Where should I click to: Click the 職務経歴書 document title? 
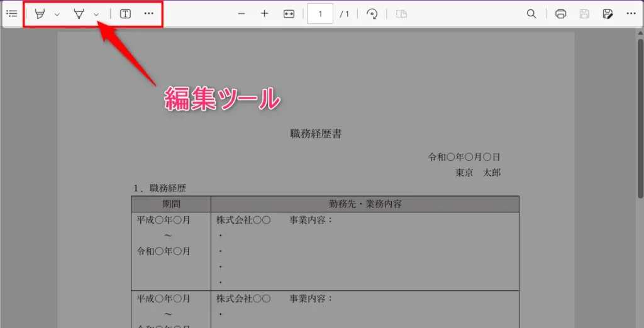click(316, 133)
